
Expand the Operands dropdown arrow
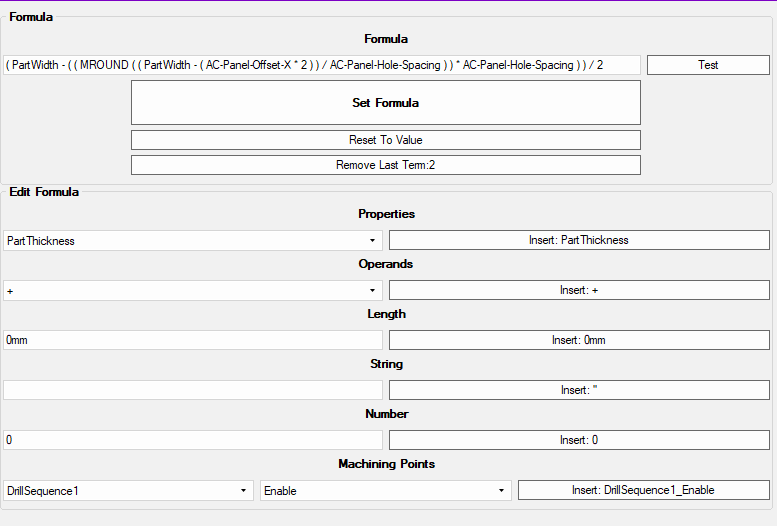point(372,291)
